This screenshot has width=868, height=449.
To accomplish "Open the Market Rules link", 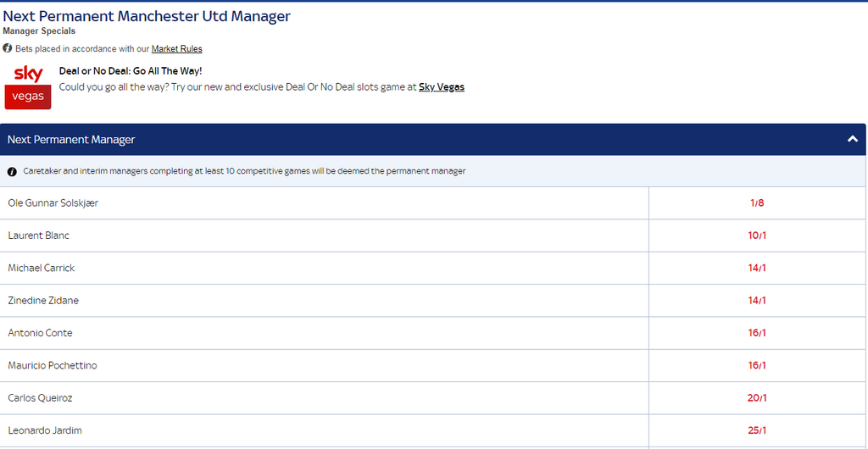I will (x=176, y=49).
